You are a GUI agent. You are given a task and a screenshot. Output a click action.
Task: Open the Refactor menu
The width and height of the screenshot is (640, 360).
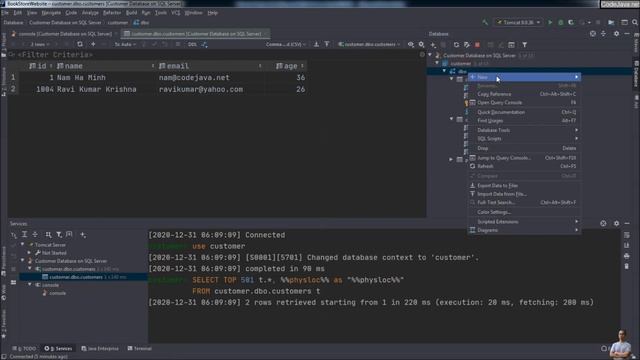(112, 13)
